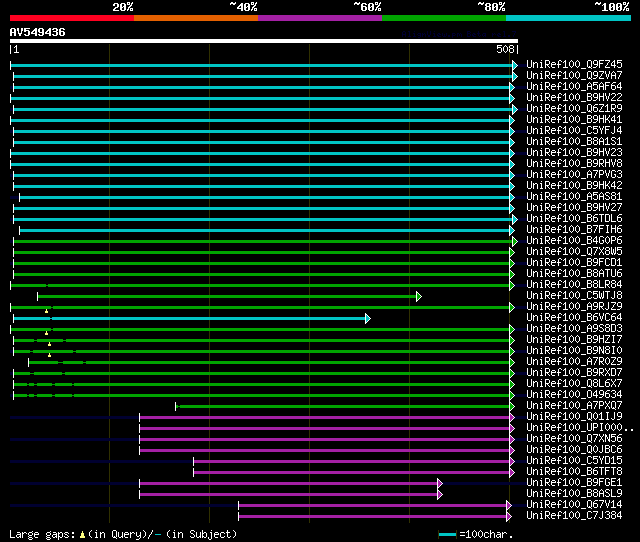Click the arrowhead ending the B6VC64 bar
The width and height of the screenshot is (640, 542).
click(x=368, y=318)
